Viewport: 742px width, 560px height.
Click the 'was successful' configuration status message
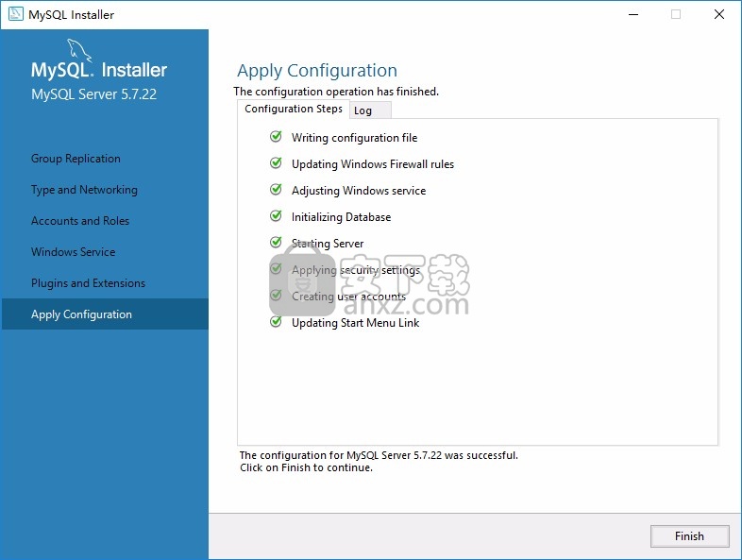tap(379, 455)
